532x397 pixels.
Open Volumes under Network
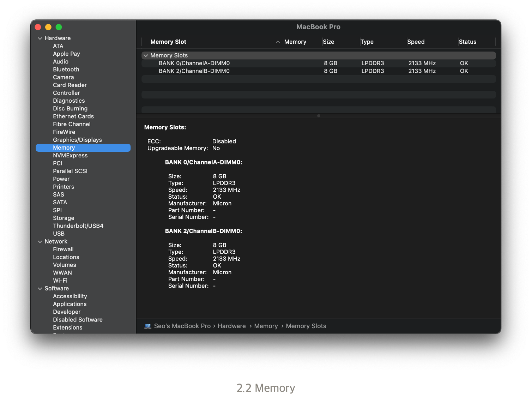65,265
